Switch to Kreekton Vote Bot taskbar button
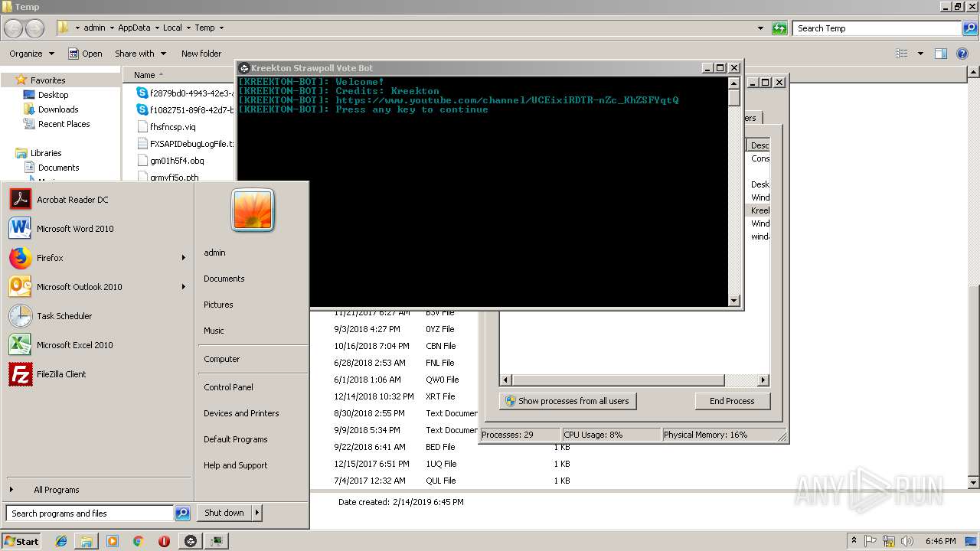Image resolution: width=980 pixels, height=551 pixels. pos(191,541)
